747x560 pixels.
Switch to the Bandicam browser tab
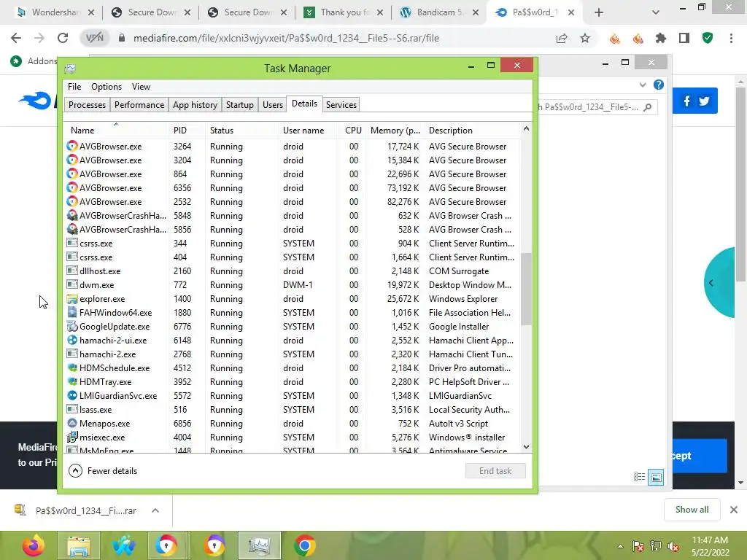pyautogui.click(x=437, y=12)
